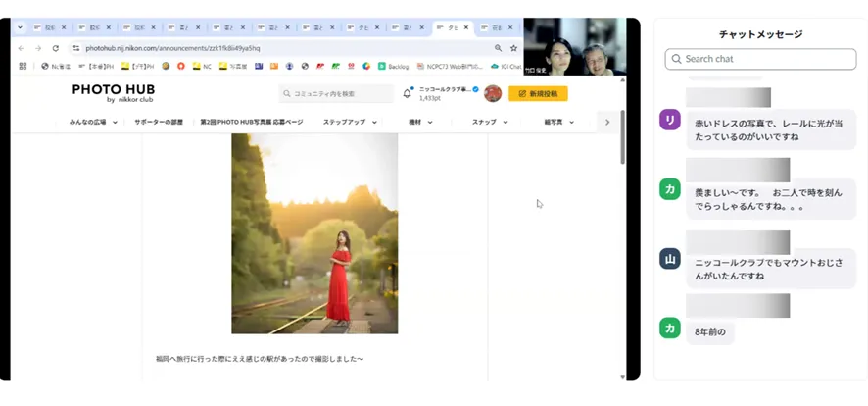Open the NCPC73 Web部門 bookmark
The width and height of the screenshot is (868, 406).
tap(450, 66)
